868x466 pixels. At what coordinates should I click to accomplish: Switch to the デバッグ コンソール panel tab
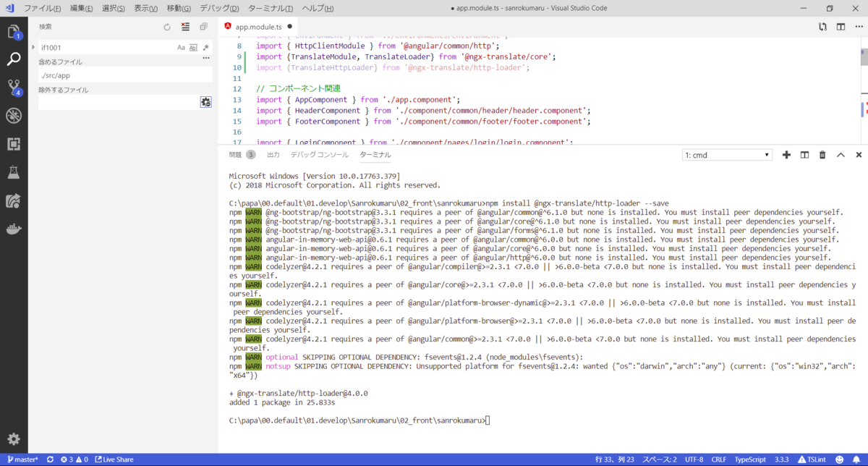pyautogui.click(x=319, y=155)
